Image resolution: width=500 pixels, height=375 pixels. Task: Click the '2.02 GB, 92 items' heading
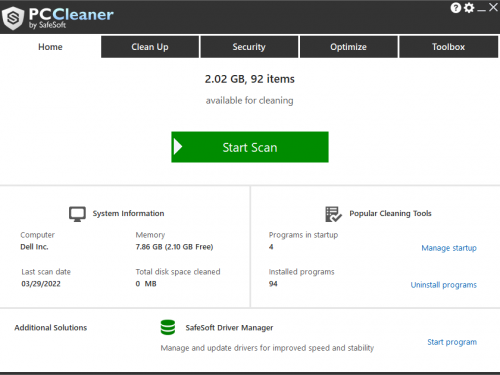[250, 79]
